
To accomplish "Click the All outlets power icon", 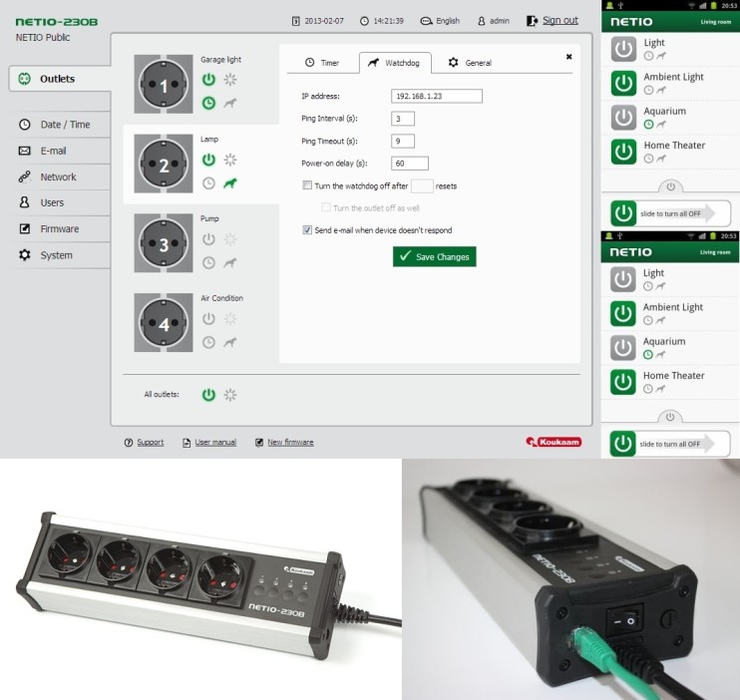I will (208, 395).
